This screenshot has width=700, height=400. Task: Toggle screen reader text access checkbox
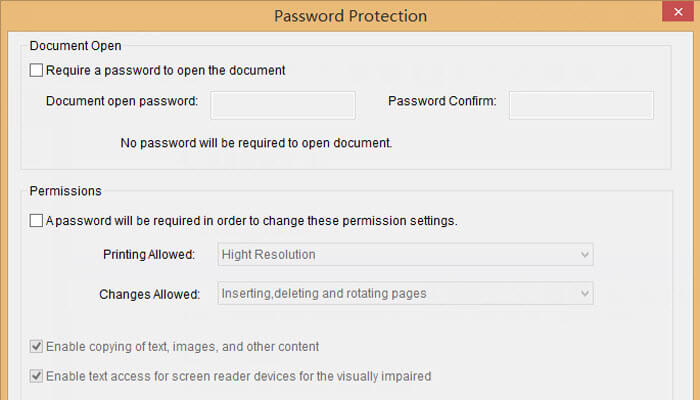pyautogui.click(x=37, y=377)
